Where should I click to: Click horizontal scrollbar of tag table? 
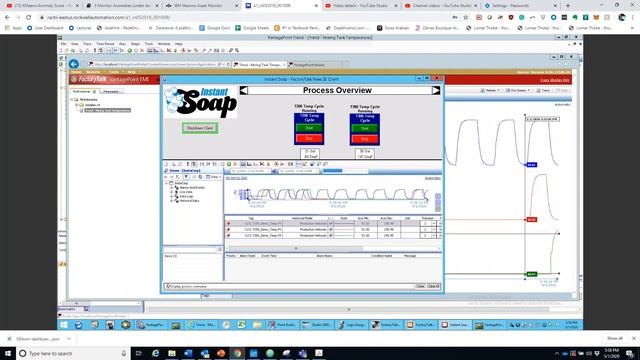click(x=296, y=248)
